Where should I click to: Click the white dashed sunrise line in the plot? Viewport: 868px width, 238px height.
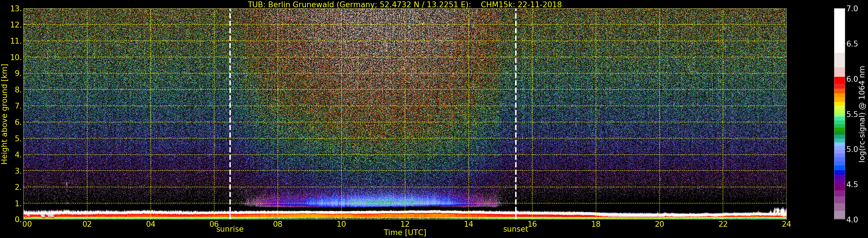click(230, 101)
